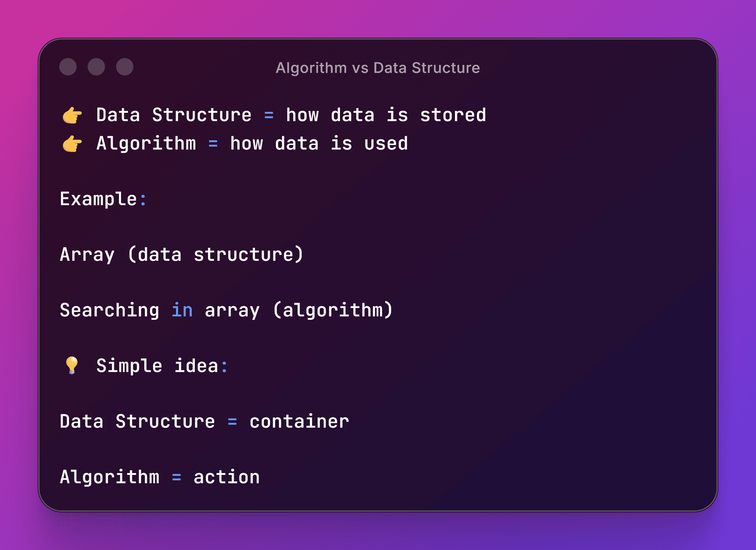This screenshot has width=756, height=550.
Task: Select the Example: heading text
Action: tap(103, 199)
